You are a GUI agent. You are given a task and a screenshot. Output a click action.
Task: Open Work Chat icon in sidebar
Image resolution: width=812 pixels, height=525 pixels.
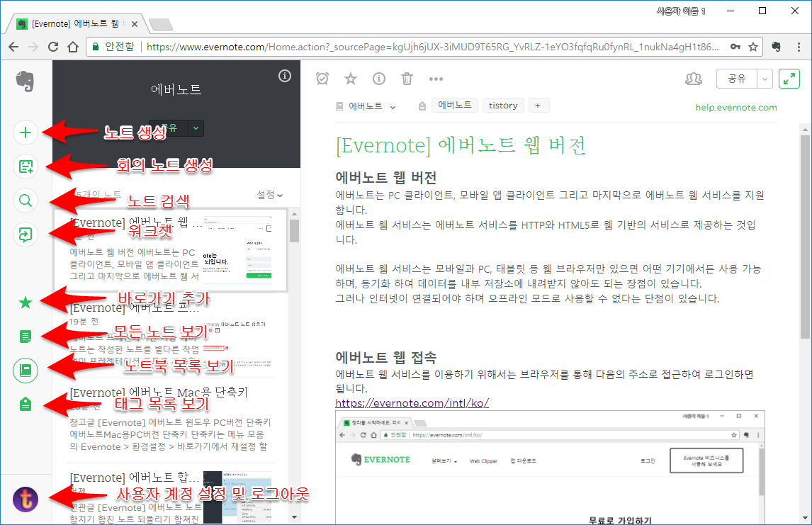pyautogui.click(x=26, y=235)
